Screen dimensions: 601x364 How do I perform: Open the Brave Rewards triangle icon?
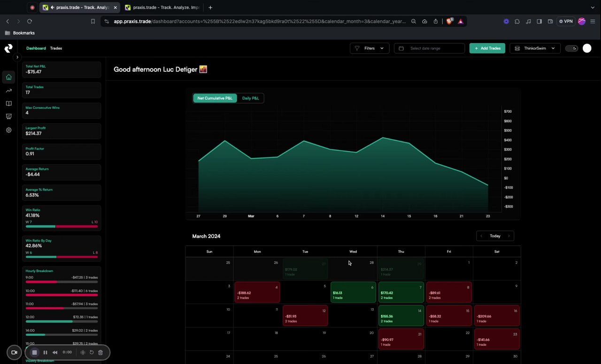click(x=461, y=21)
